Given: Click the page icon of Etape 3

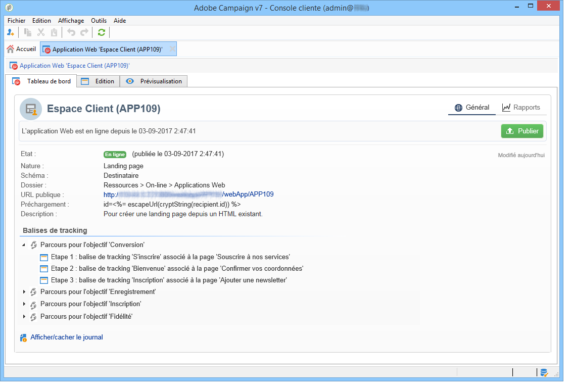Looking at the screenshot, I should (x=44, y=280).
